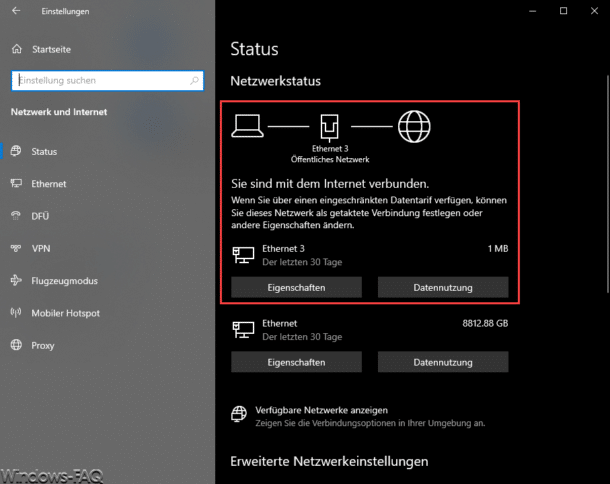
Task: Click the Mobiler Hotspot antenna icon
Action: click(16, 312)
